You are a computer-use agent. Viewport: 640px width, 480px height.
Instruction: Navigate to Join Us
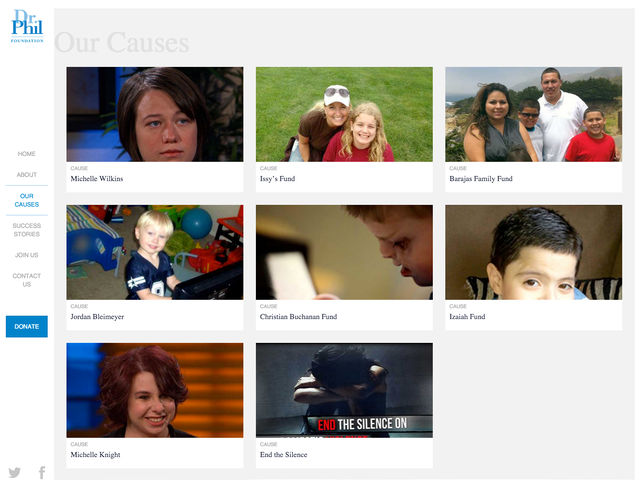(27, 255)
